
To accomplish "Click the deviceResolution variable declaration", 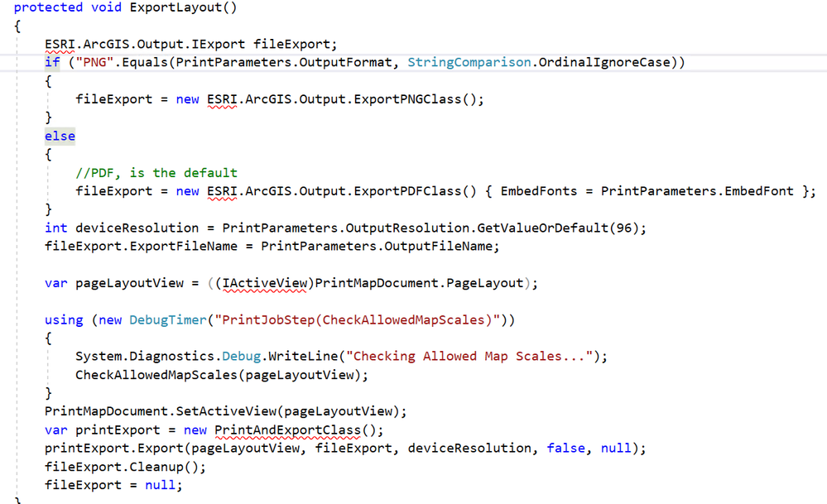I will click(x=137, y=228).
